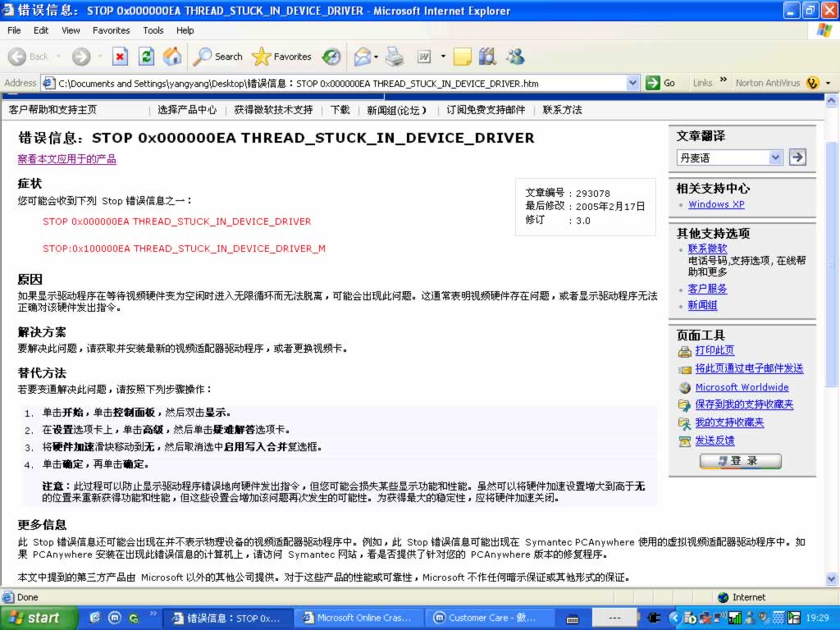Click the email icon beside 将此页通过电子邮件发送

[685, 370]
